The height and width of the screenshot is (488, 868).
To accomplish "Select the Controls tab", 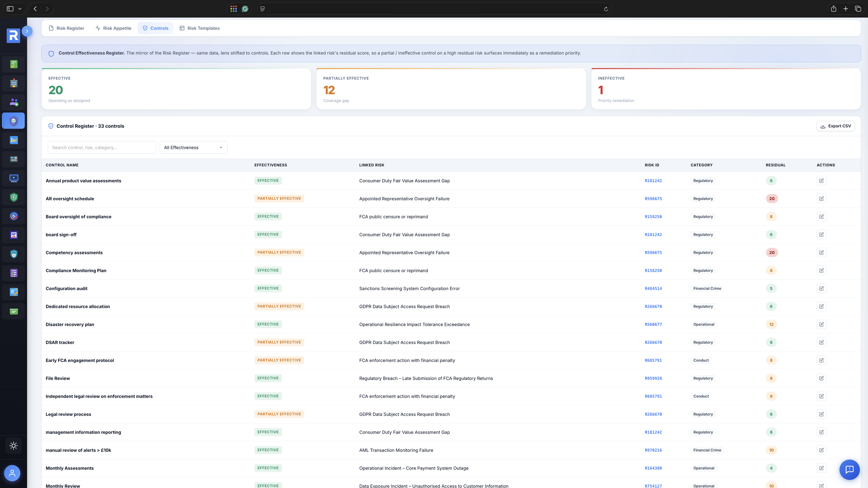I will click(156, 28).
